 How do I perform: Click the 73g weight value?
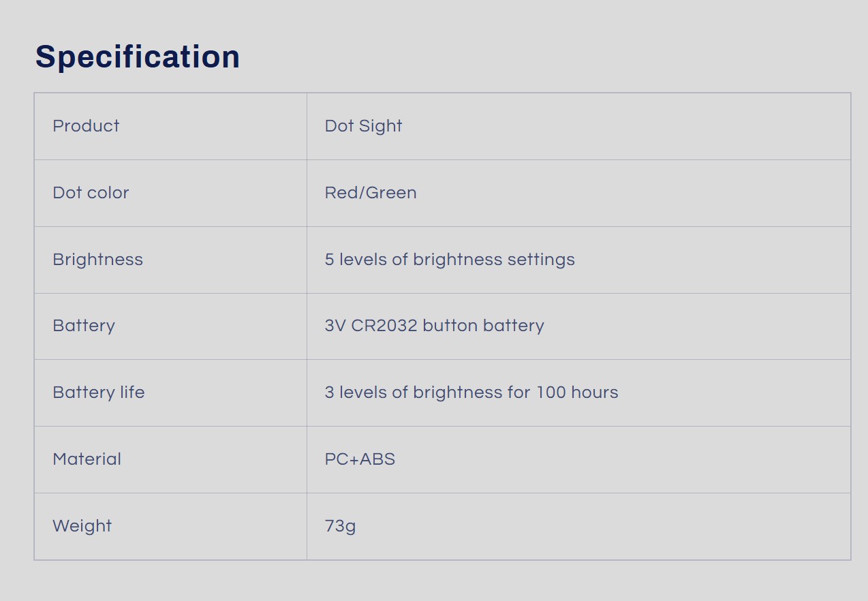(340, 526)
